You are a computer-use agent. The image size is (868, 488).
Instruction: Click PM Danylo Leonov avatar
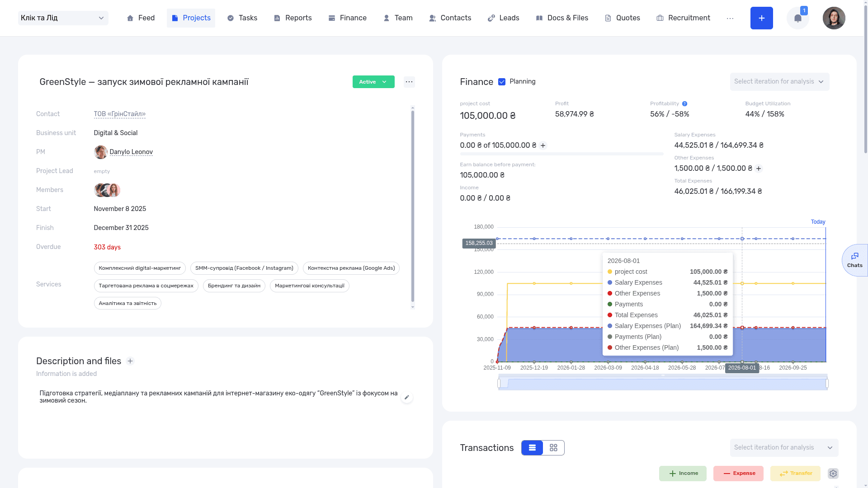point(100,152)
